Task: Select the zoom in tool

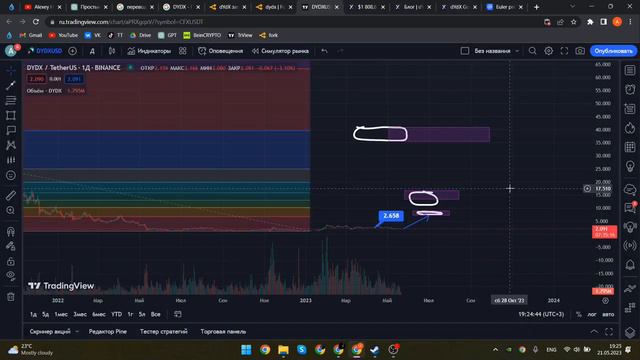Action: pyautogui.click(x=11, y=211)
